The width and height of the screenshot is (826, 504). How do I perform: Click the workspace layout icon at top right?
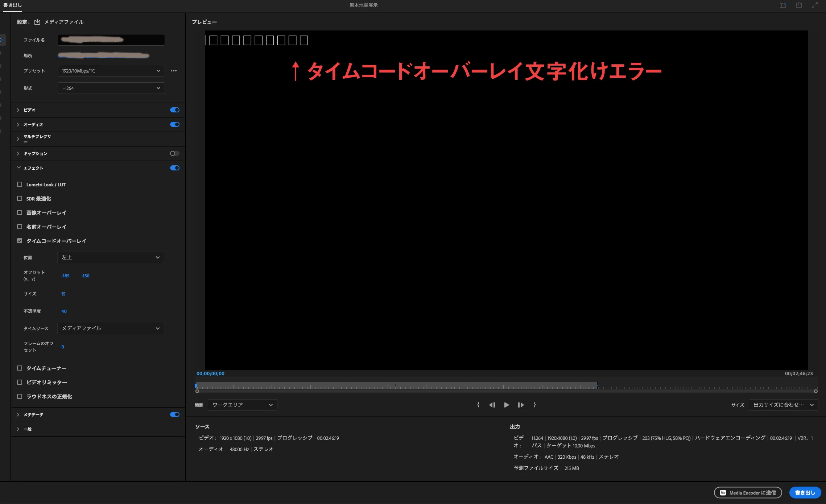[783, 5]
